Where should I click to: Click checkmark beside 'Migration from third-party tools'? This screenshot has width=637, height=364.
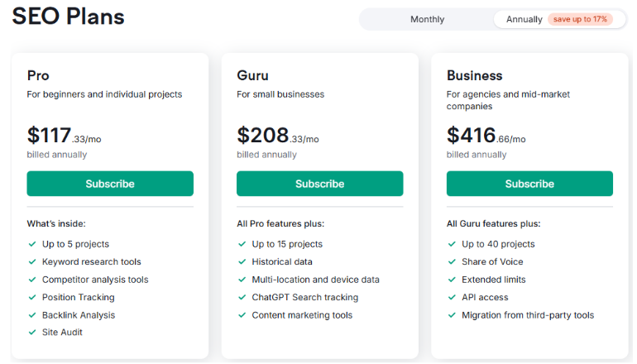[452, 315]
